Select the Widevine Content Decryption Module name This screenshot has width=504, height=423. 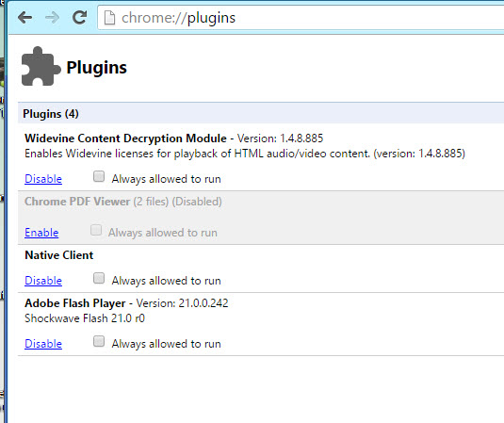coord(125,138)
